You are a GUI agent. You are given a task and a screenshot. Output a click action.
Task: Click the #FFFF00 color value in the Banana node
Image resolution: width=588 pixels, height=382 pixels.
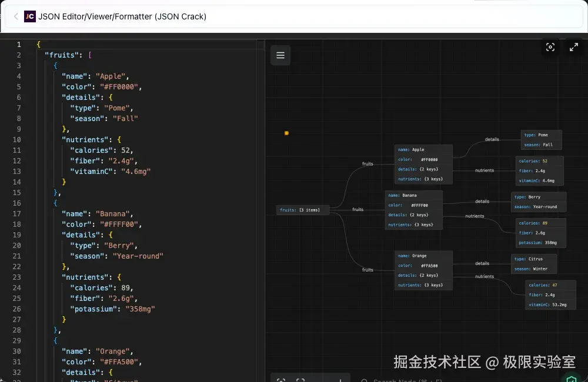coord(420,205)
